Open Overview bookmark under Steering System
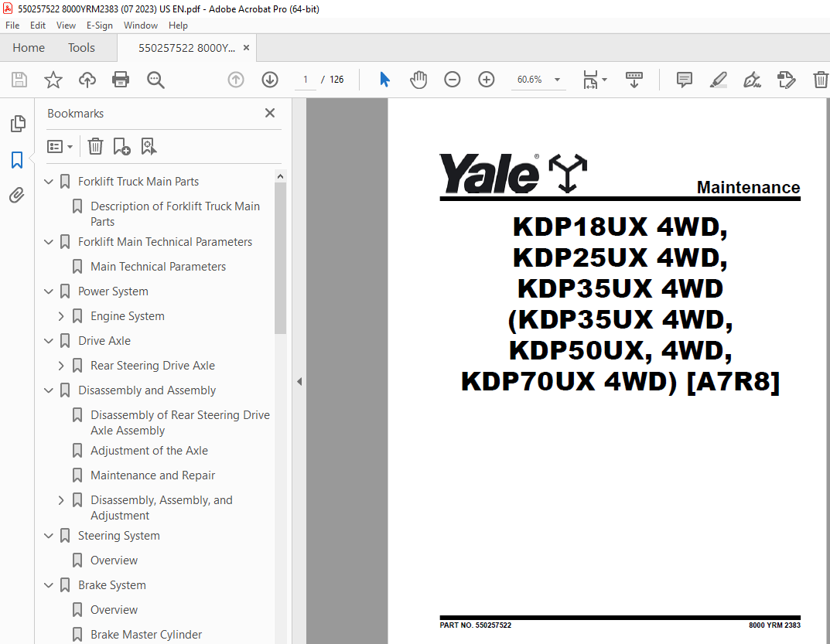The height and width of the screenshot is (644, 830). click(x=114, y=561)
